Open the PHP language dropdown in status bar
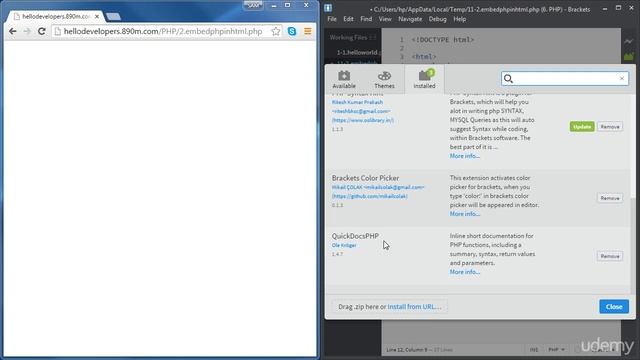Viewport: 640px width, 360px height. (x=556, y=350)
